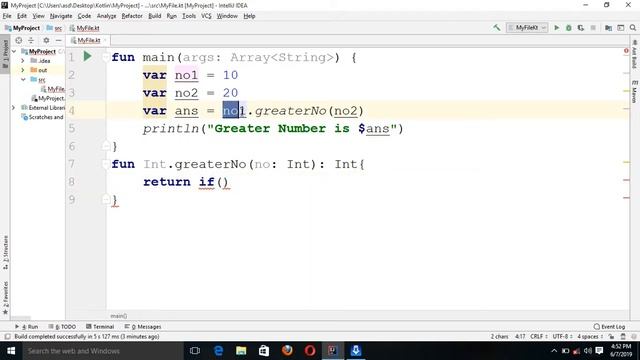Start debugging with the green bug icon
The height and width of the screenshot is (360, 640).
point(569,28)
